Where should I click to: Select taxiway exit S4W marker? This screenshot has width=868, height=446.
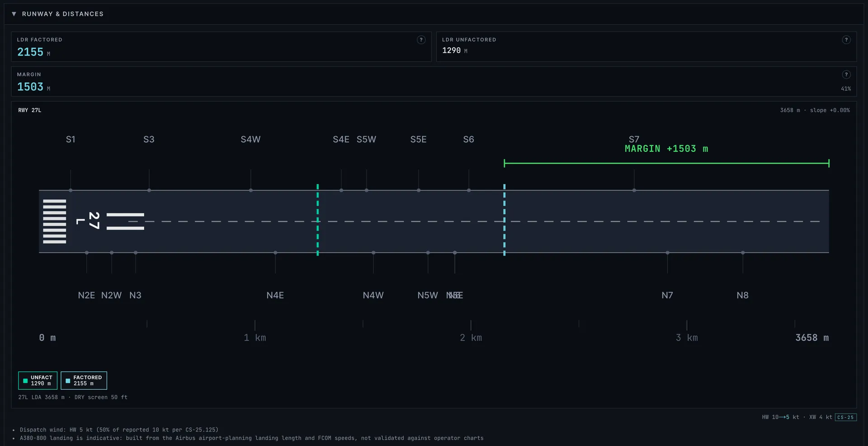251,190
